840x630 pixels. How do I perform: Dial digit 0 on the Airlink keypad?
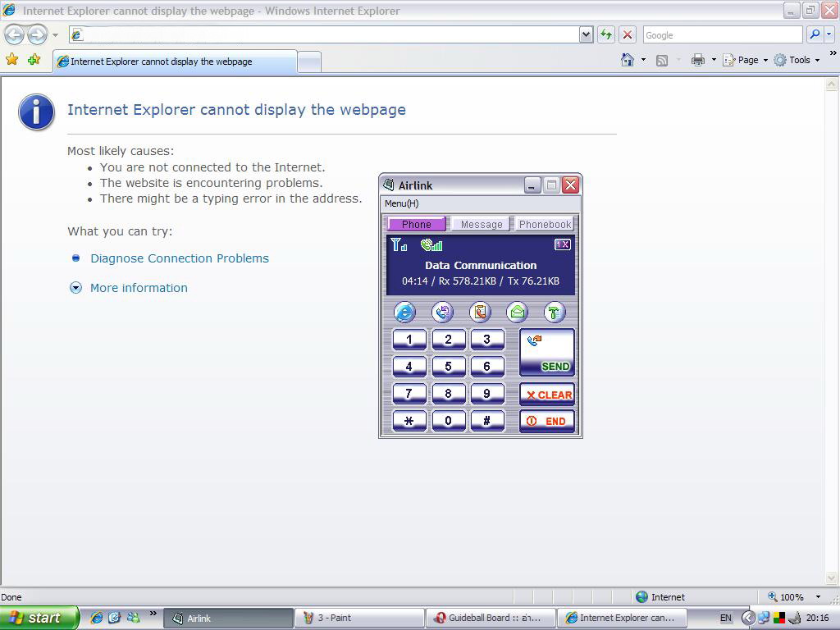tap(449, 421)
